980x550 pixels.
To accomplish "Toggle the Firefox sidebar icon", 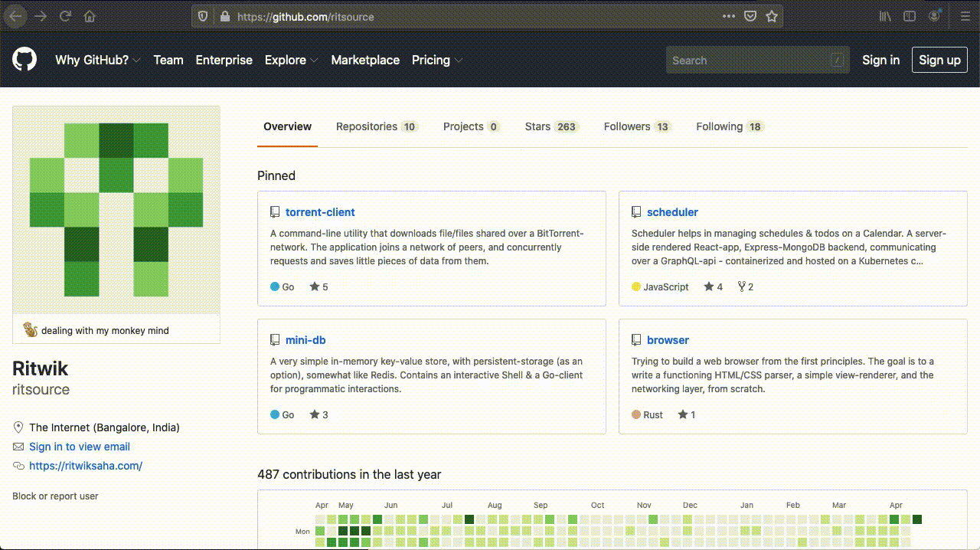I will tap(910, 16).
